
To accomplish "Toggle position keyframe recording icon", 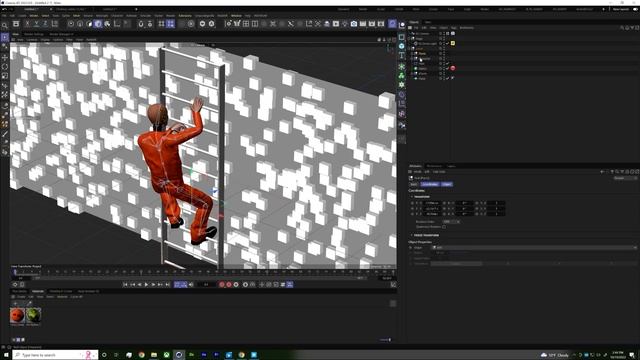I will tap(262, 284).
